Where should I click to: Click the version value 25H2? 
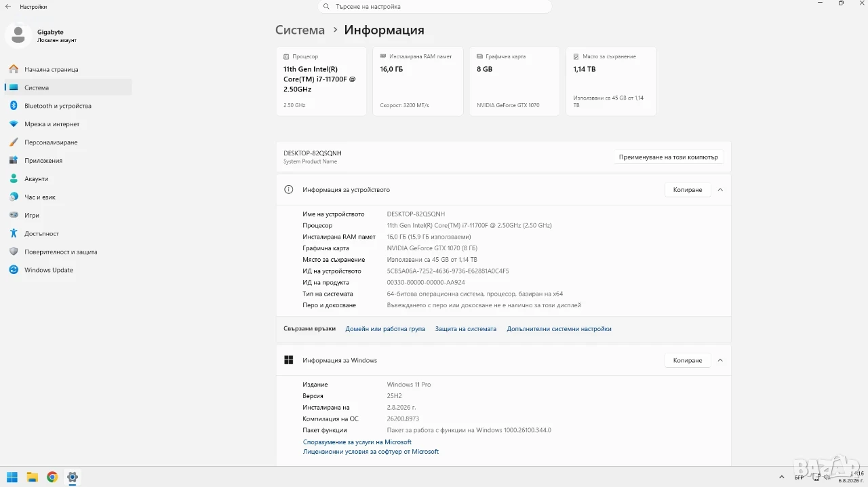[x=395, y=396]
